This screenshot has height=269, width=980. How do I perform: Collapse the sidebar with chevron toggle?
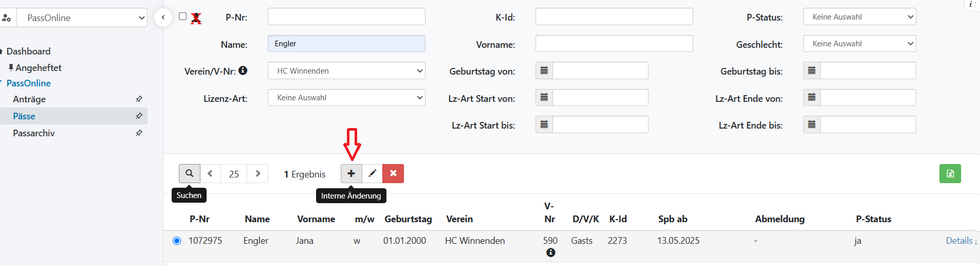(163, 17)
